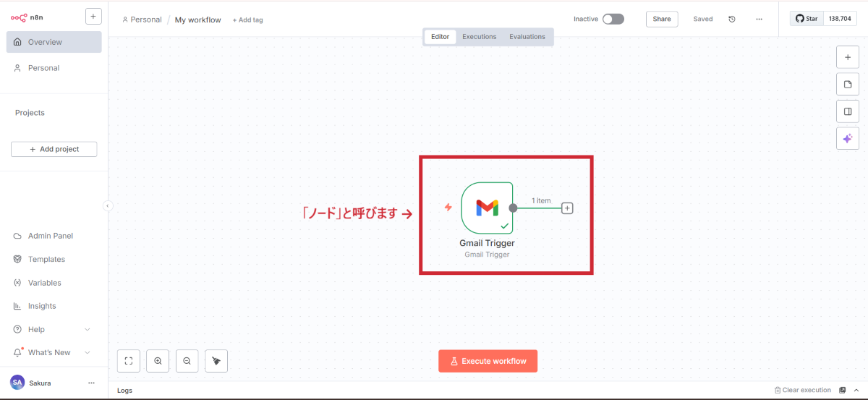Click the plus connector after Gmail Trigger
Screen dimensions: 868x400
click(x=567, y=208)
